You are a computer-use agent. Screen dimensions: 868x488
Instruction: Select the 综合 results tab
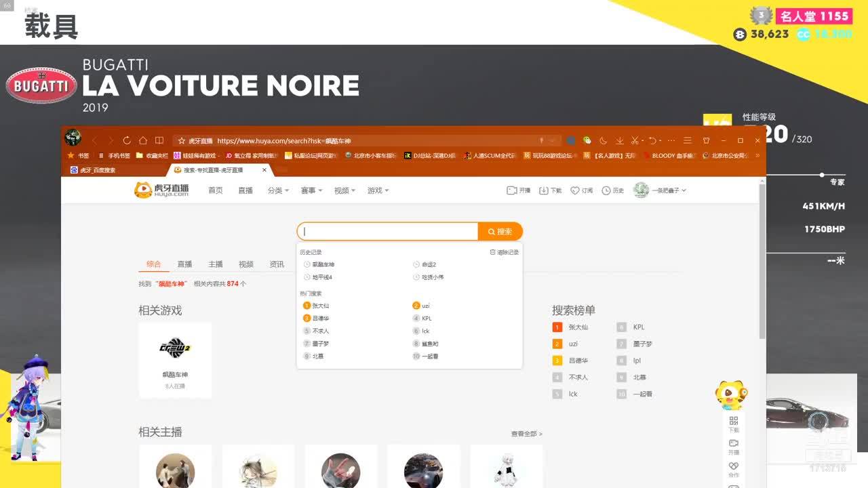click(154, 264)
